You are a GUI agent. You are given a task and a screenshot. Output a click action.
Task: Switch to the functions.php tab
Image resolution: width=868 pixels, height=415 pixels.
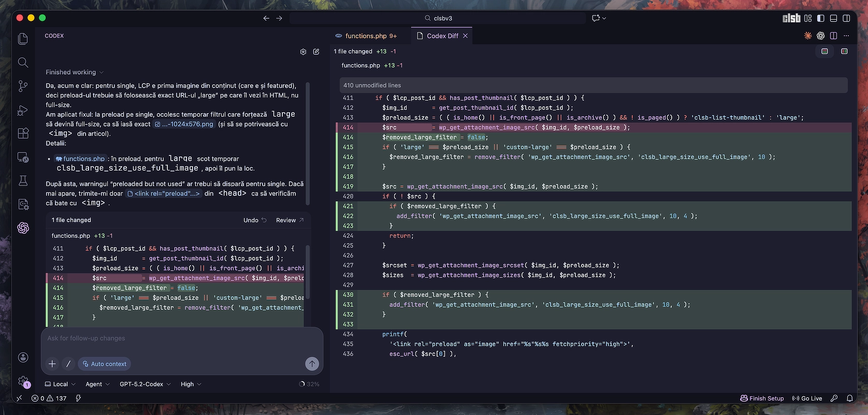(366, 36)
